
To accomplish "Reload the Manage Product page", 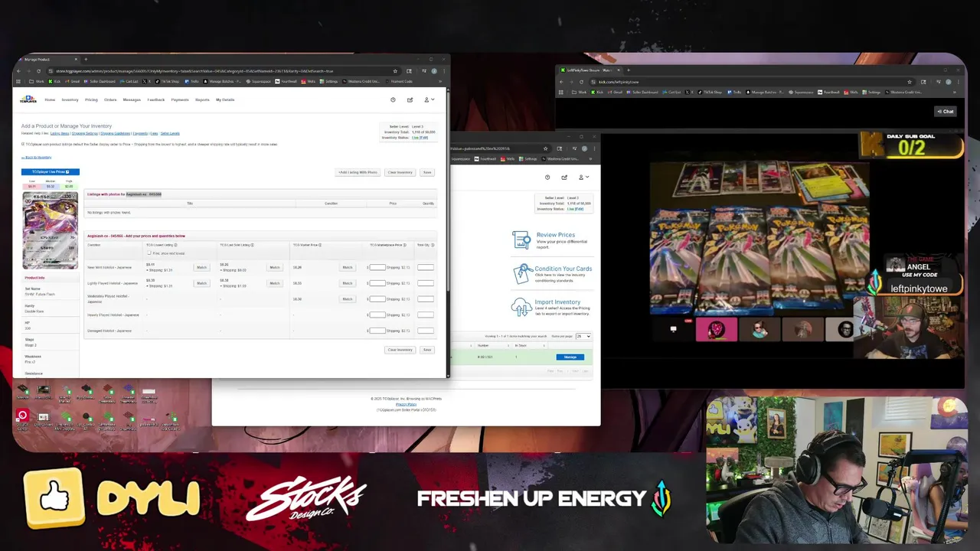I will tap(38, 71).
